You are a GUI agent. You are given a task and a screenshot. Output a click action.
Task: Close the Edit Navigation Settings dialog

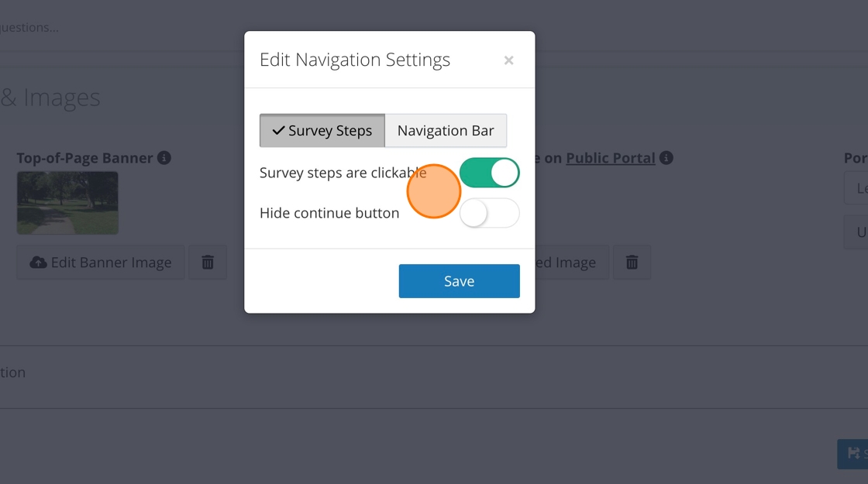[x=508, y=60]
